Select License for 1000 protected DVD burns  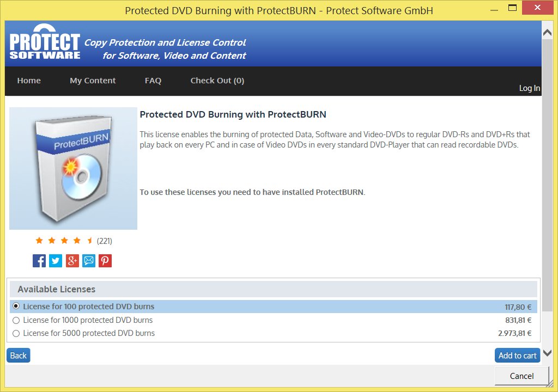pyautogui.click(x=274, y=320)
